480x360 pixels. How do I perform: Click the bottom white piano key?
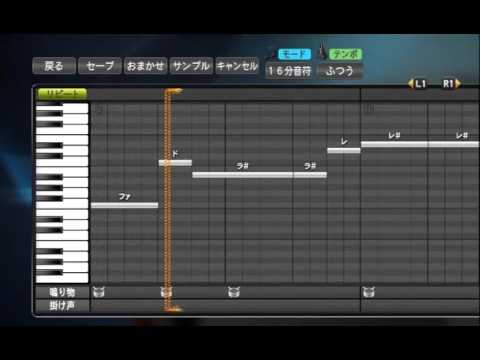[62, 279]
